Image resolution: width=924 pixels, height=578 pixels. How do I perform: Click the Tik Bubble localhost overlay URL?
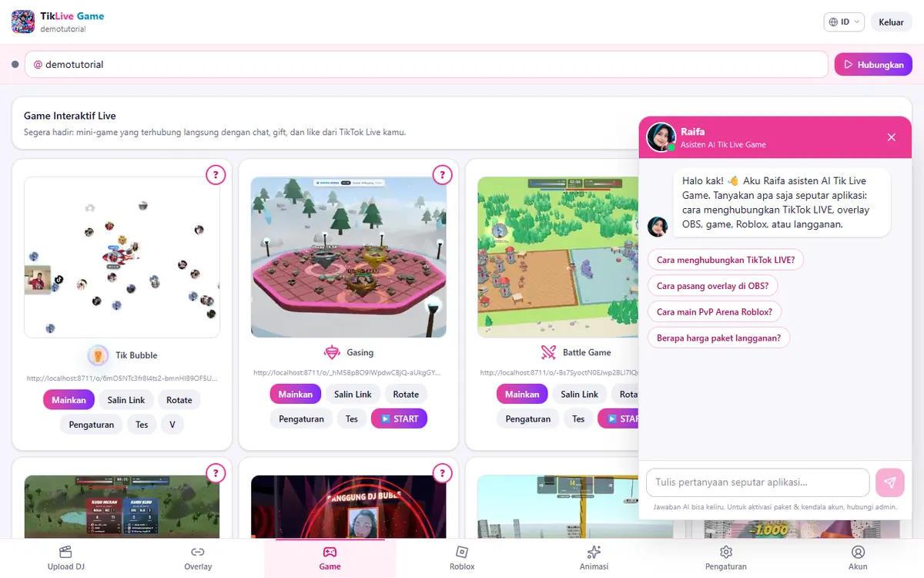[122, 378]
